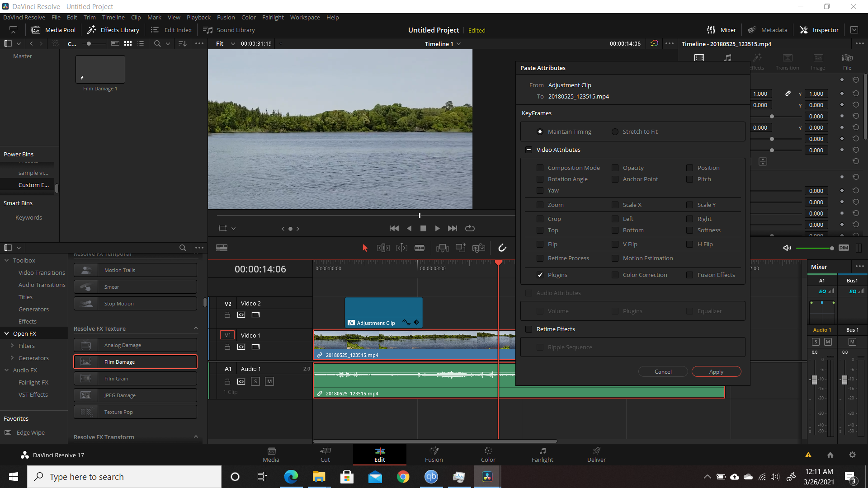Enable the Retime Effects checkbox
Image resolution: width=868 pixels, height=488 pixels.
coord(528,329)
